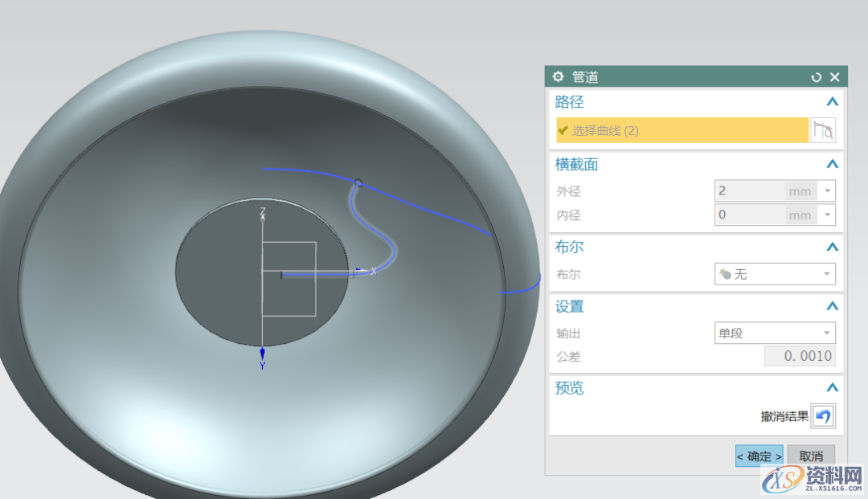The width and height of the screenshot is (868, 499).
Task: Open the 外径 mm unit dropdown
Action: (826, 190)
